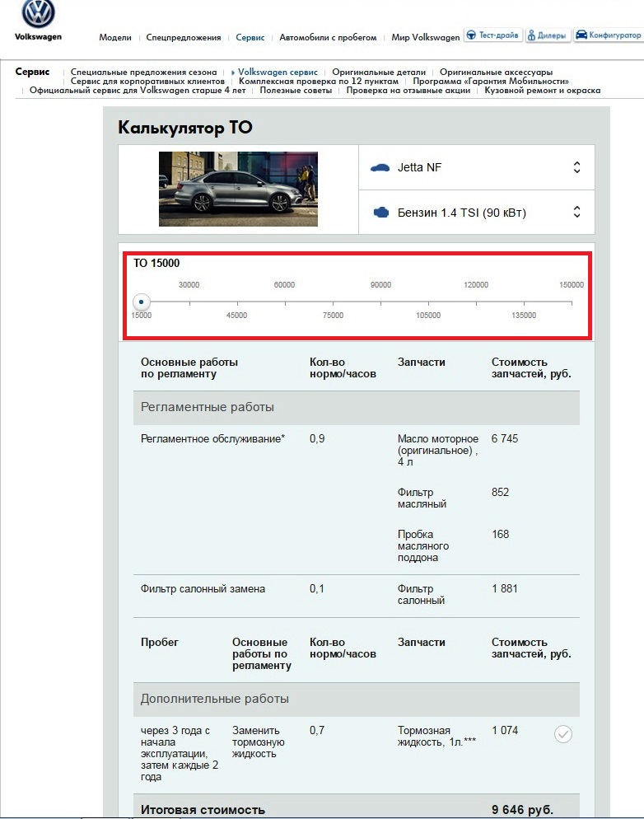644x819 pixels.
Task: Click the ТО 15000 label
Action: 156,264
